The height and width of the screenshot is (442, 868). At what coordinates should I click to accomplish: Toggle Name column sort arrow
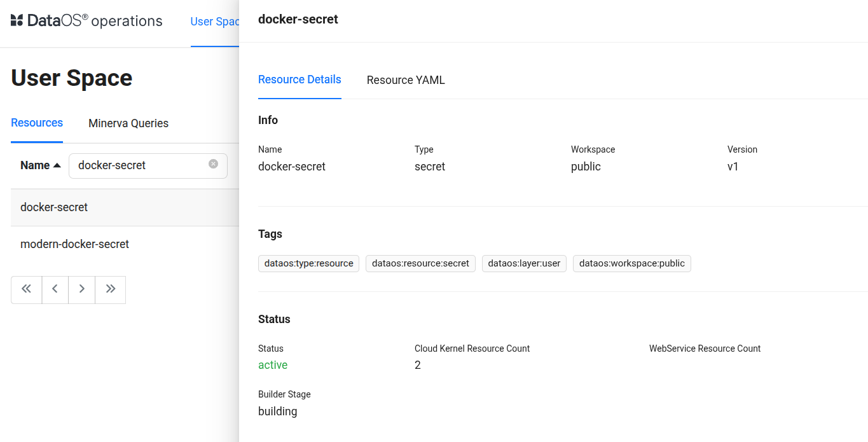[x=57, y=165]
